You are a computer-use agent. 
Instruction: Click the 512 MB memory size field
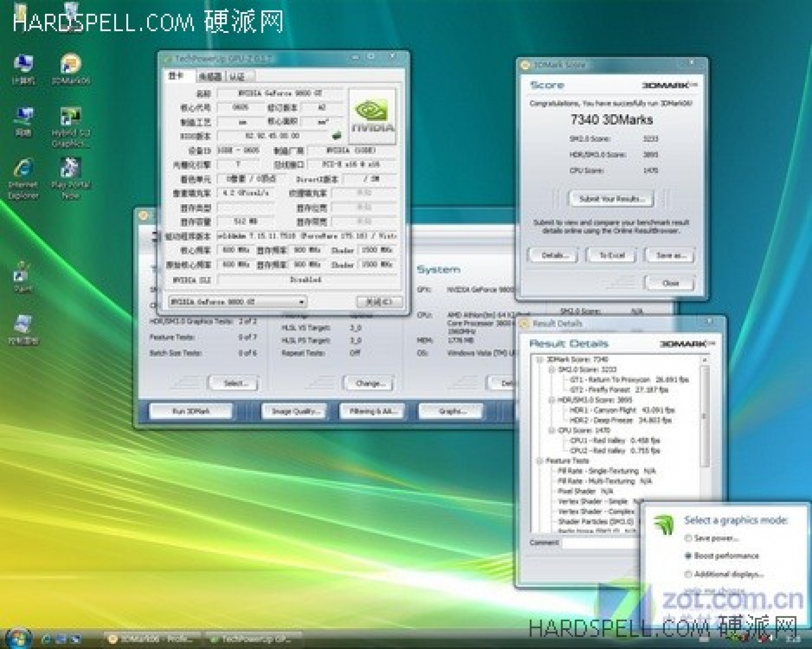pyautogui.click(x=245, y=222)
